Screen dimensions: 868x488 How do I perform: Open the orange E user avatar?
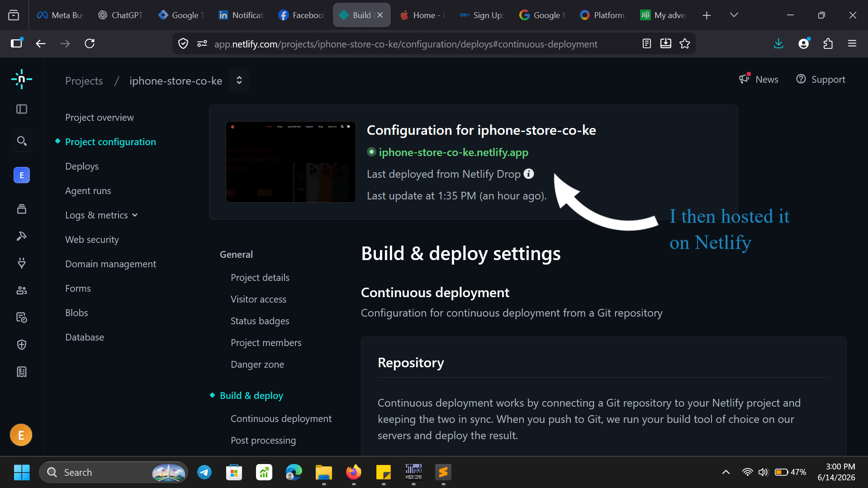[21, 435]
